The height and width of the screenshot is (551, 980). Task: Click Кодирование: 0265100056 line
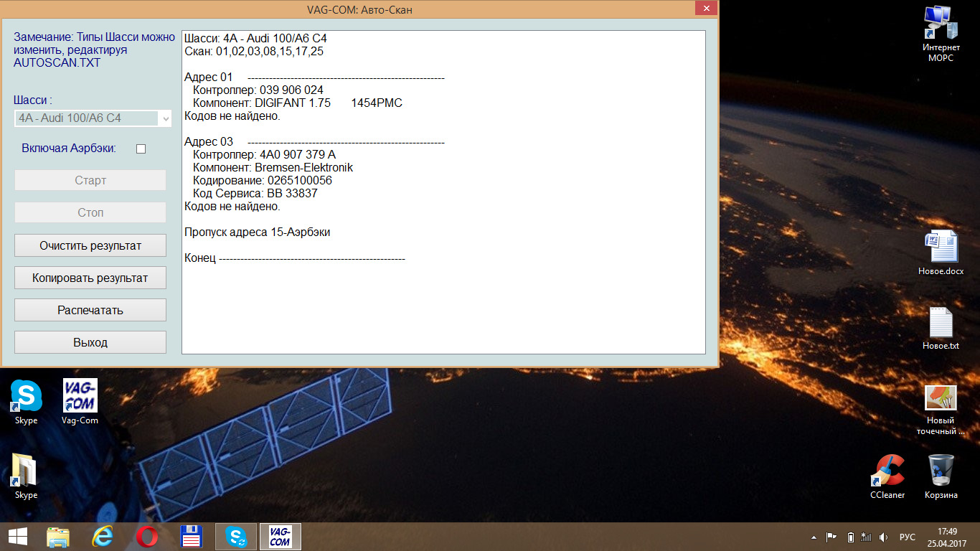[x=263, y=180]
